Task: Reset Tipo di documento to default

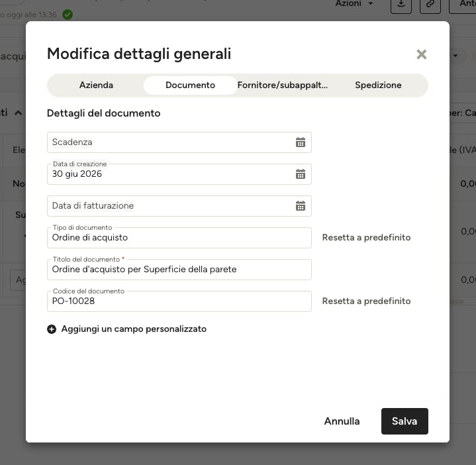Action: (x=366, y=238)
